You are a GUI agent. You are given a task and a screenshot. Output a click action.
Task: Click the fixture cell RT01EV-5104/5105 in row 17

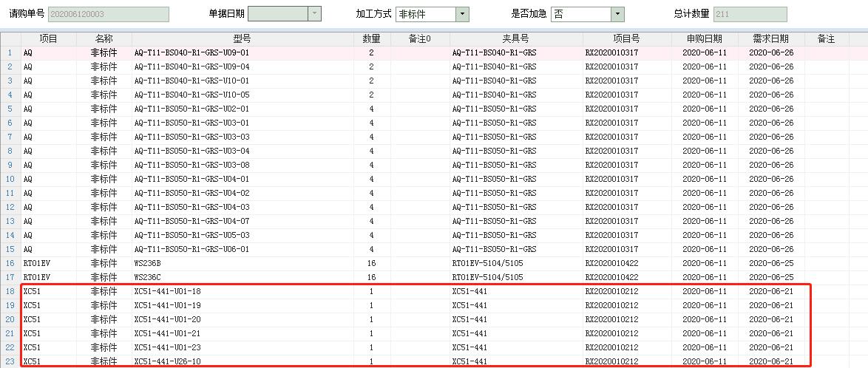[487, 277]
